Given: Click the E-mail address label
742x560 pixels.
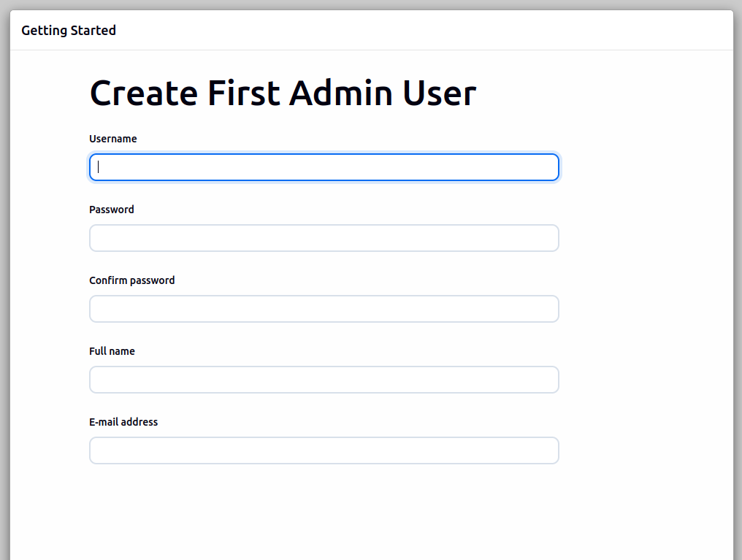Looking at the screenshot, I should [x=123, y=422].
